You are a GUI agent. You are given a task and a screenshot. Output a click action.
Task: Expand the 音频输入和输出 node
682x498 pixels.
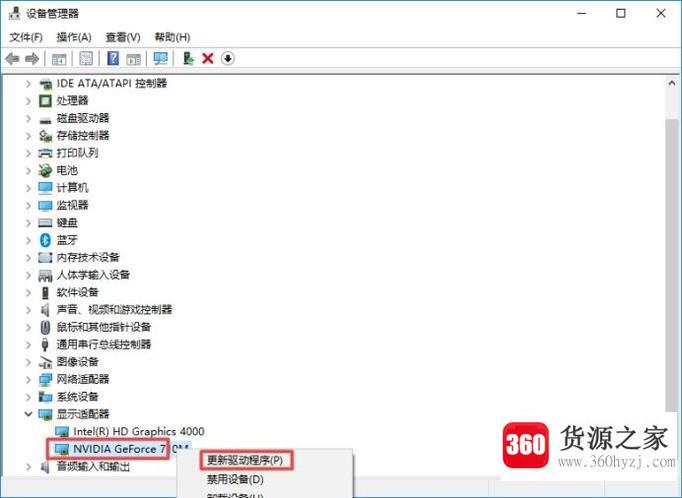[28, 467]
